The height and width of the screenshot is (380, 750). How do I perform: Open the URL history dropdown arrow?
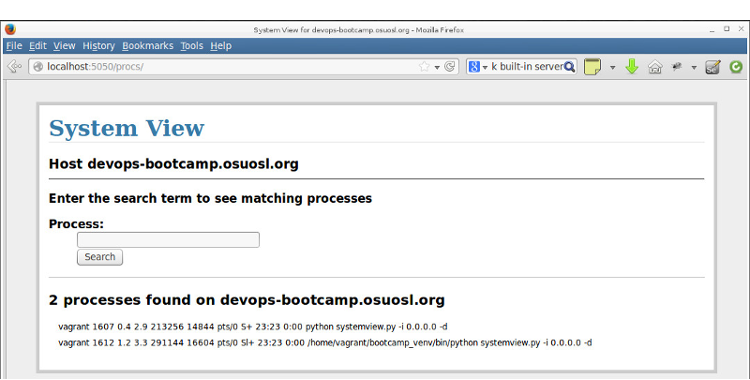pyautogui.click(x=437, y=67)
